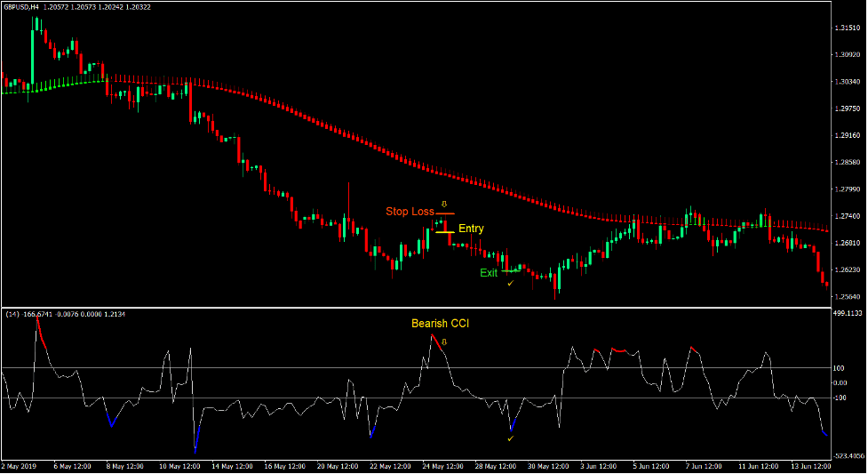Click the Stop Loss text label
This screenshot has width=868, height=474.
click(409, 212)
